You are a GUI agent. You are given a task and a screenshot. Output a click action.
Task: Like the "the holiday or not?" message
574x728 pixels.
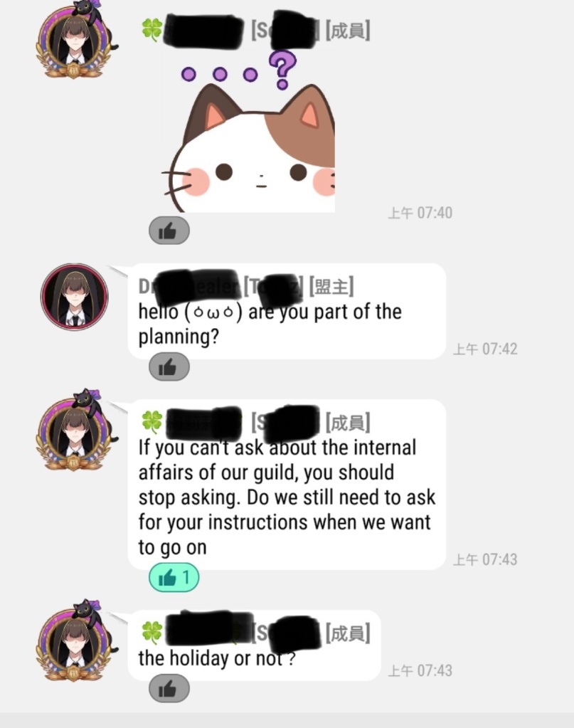[169, 689]
